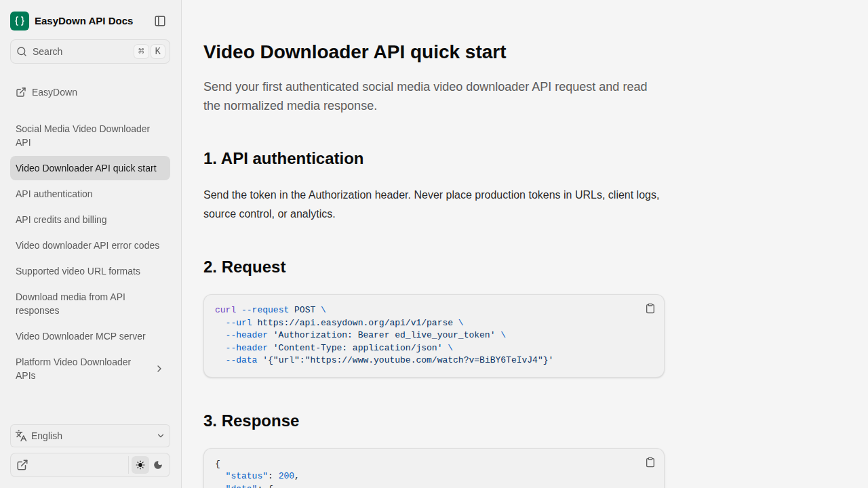Click the page title 'Video Downloader API quick start'
868x488 pixels.
pos(355,52)
